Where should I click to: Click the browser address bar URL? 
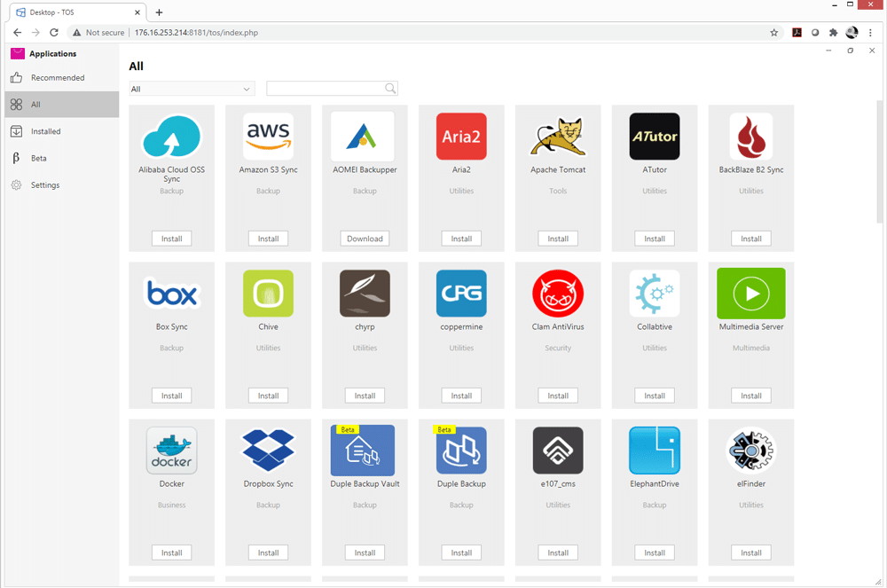[196, 33]
